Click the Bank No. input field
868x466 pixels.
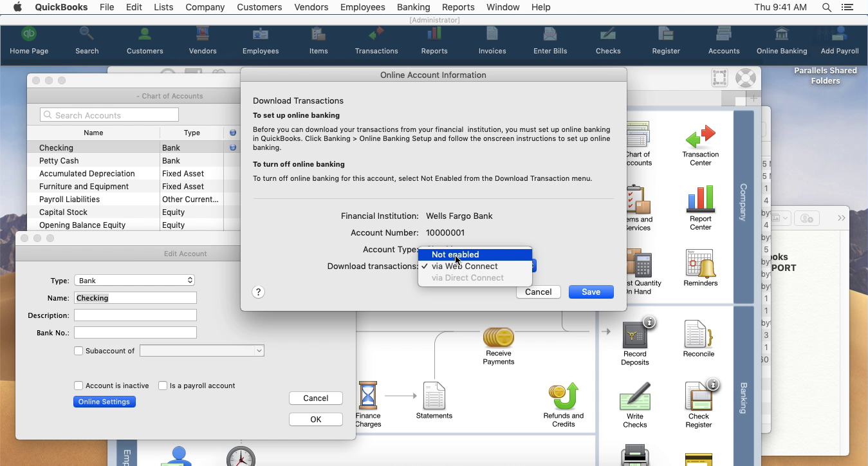135,333
